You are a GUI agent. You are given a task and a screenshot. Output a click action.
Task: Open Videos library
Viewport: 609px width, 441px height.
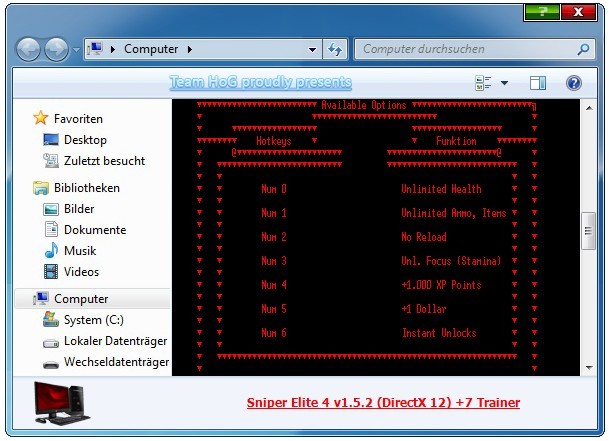click(81, 272)
